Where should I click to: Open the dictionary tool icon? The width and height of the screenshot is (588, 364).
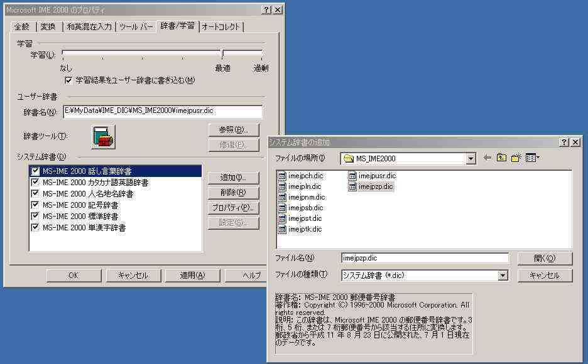click(x=103, y=137)
